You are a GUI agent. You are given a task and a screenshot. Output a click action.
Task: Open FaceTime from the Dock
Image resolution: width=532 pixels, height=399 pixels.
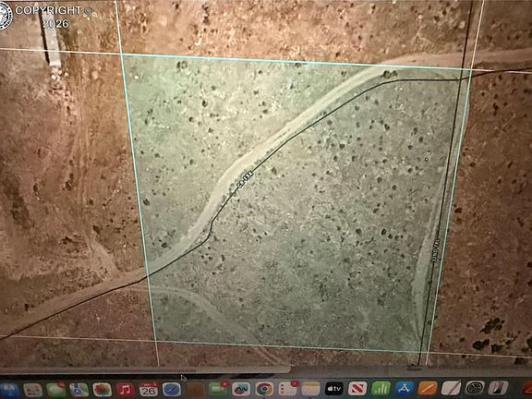[x=218, y=389]
